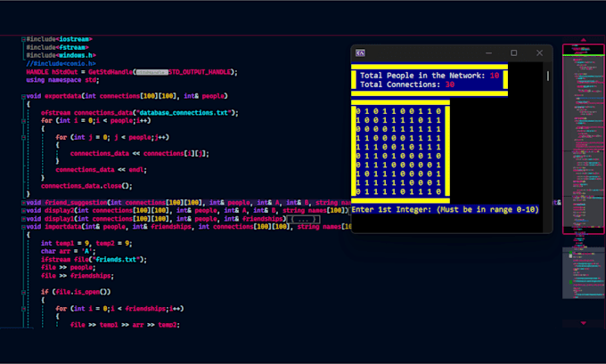Click the "char arr = 'A';" line

pyautogui.click(x=69, y=251)
